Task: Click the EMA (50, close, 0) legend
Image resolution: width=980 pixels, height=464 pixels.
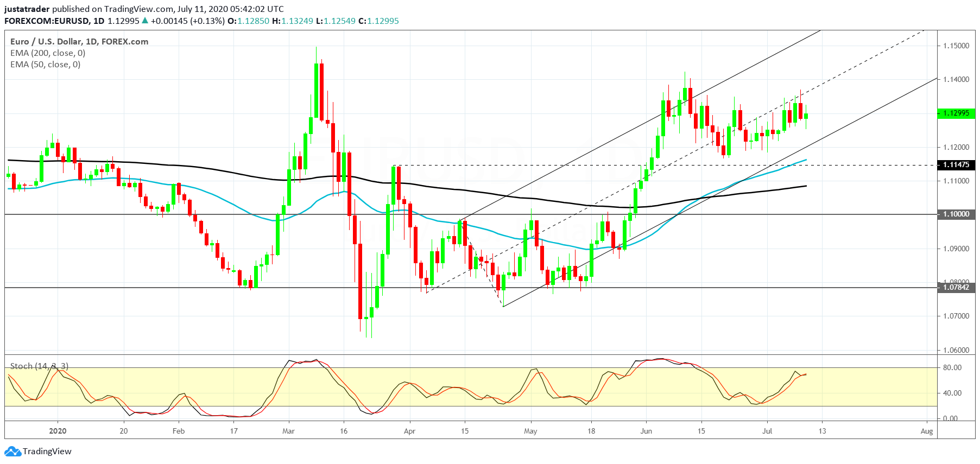Action: [46, 64]
